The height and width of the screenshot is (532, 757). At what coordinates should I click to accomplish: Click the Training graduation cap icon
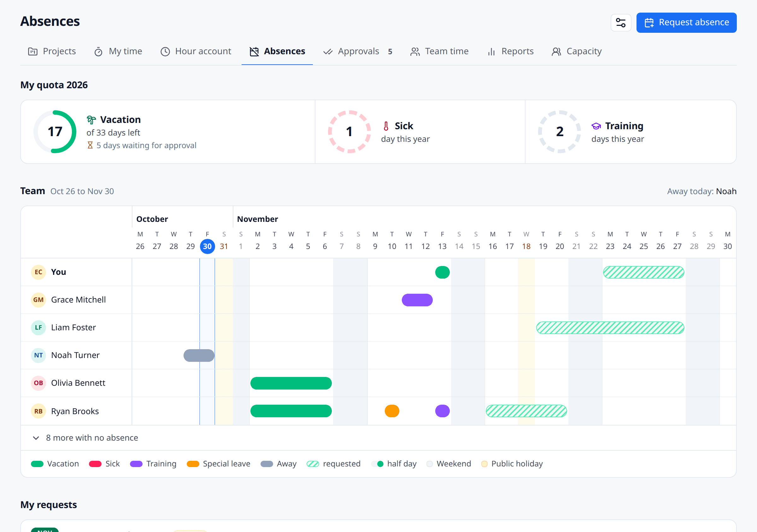pyautogui.click(x=596, y=126)
